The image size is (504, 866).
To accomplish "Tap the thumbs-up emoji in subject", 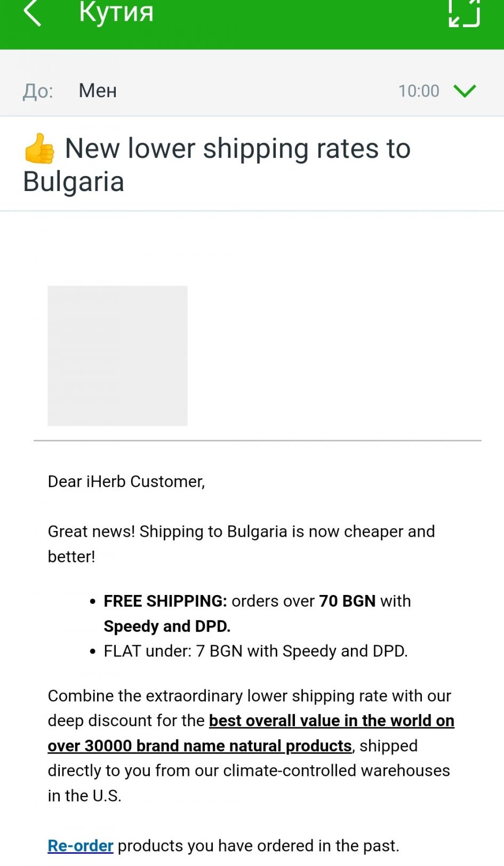I will [x=39, y=149].
